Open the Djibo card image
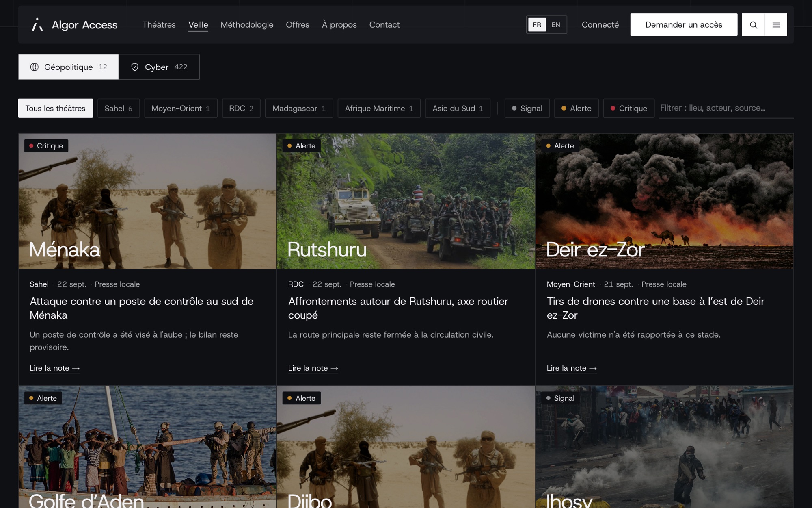 (x=406, y=447)
